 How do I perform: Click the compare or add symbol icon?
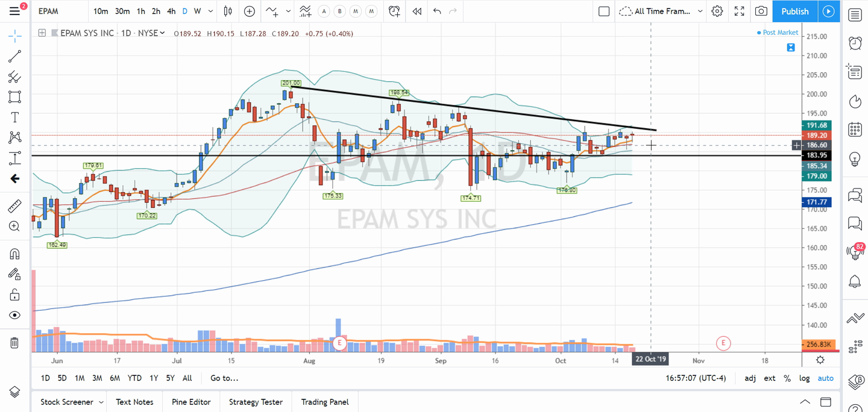(x=249, y=11)
